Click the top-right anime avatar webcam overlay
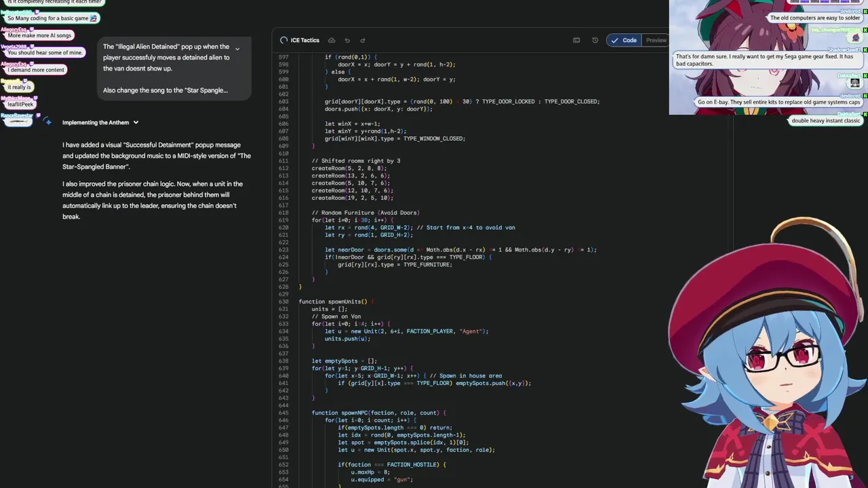Screen dimensions: 868x488 click(x=768, y=58)
